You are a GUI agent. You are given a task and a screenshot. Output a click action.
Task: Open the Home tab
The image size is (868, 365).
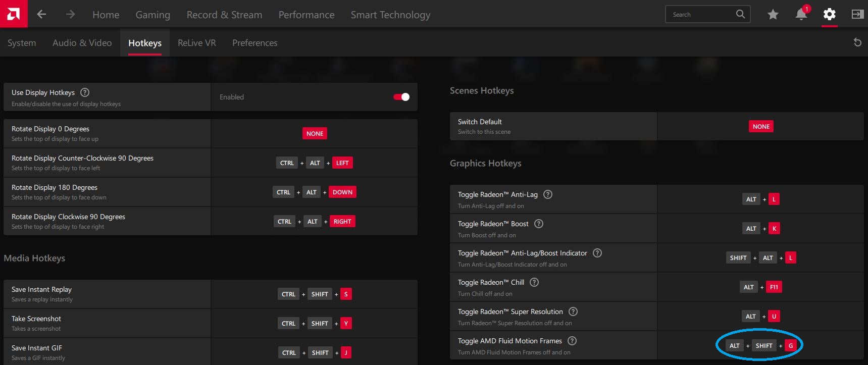pyautogui.click(x=106, y=15)
